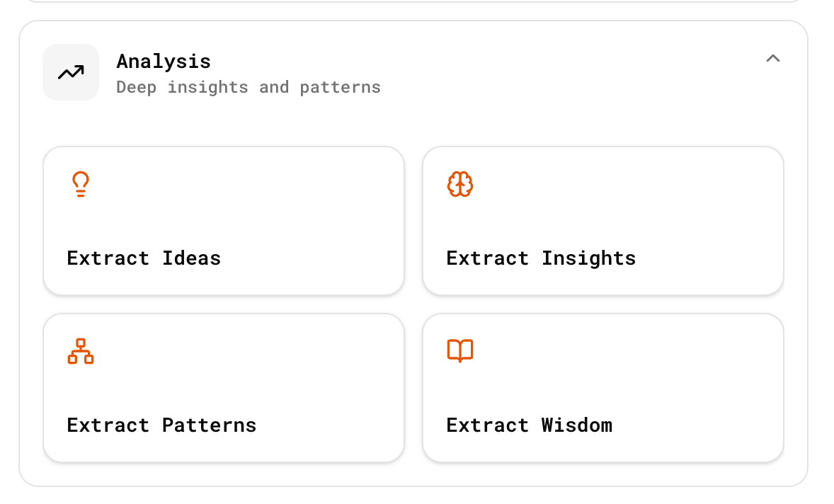
Task: Select the Extract Insights card
Action: pyautogui.click(x=602, y=220)
